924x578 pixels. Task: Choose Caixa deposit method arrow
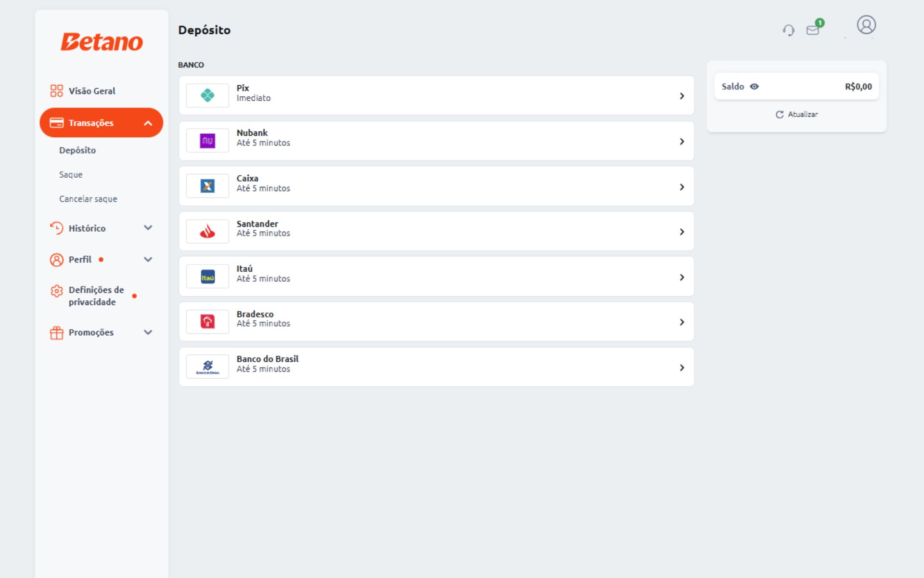(x=681, y=187)
